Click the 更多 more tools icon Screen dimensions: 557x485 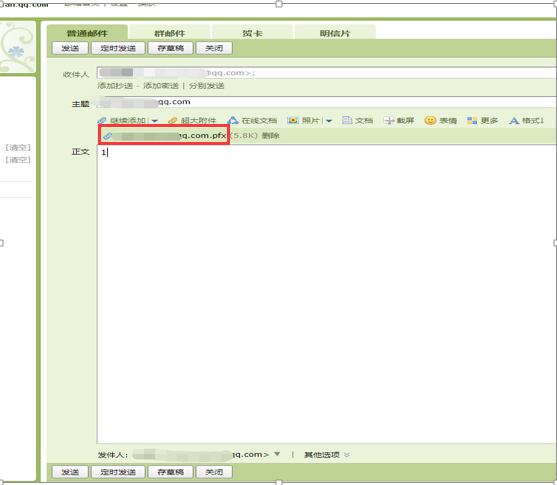pos(472,120)
